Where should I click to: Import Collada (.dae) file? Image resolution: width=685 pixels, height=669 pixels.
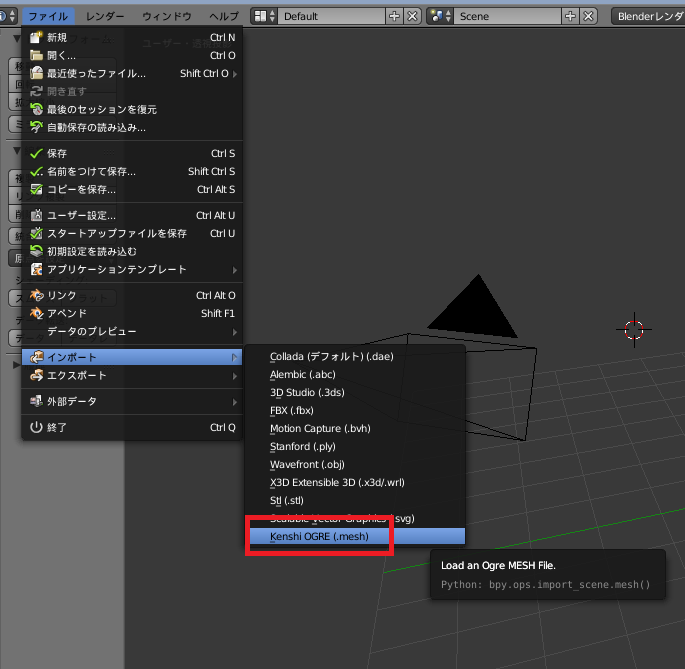[356, 357]
